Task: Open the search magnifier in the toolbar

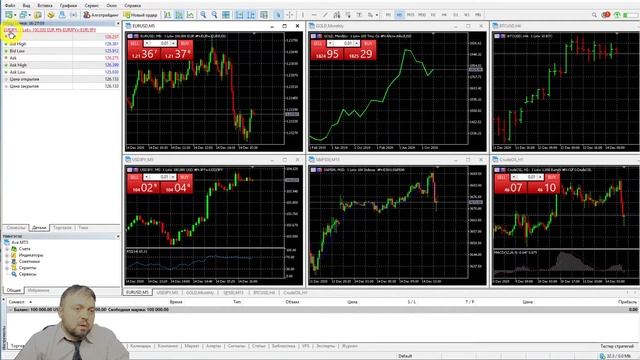Action: click(594, 15)
